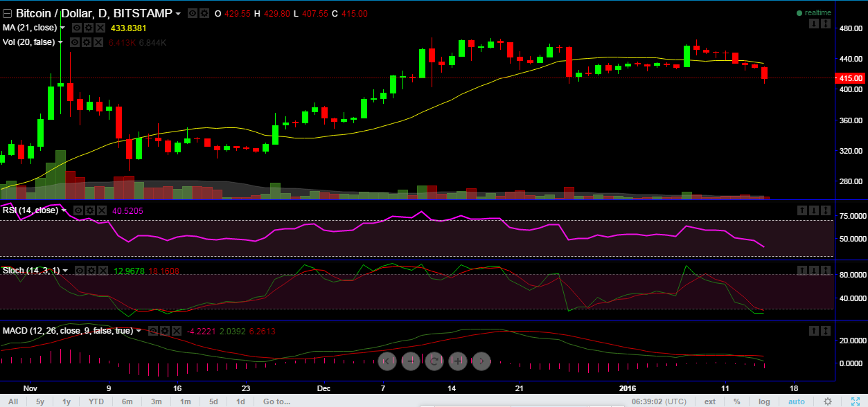This screenshot has width=868, height=407.
Task: Toggle auto scale mode
Action: tap(797, 401)
